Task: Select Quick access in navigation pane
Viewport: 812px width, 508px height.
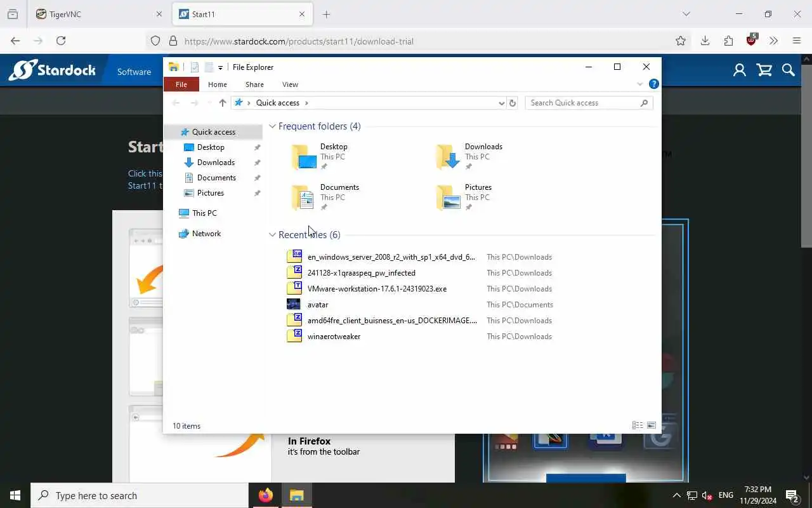Action: (213, 132)
